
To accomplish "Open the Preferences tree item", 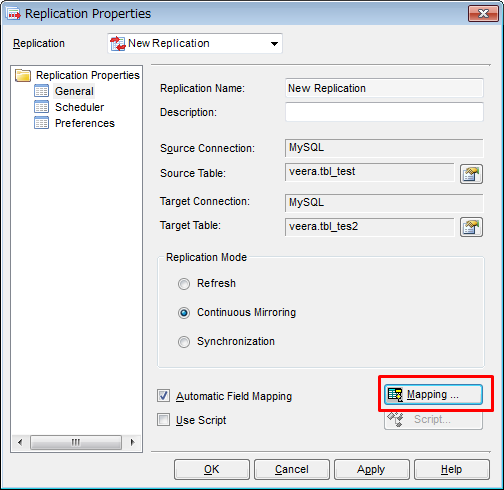I will [85, 123].
